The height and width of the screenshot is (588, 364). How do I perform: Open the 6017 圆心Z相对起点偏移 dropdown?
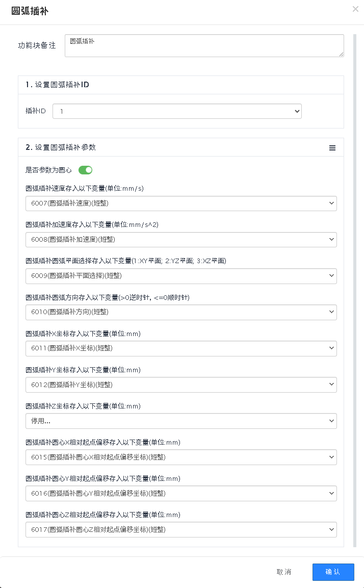pyautogui.click(x=181, y=529)
